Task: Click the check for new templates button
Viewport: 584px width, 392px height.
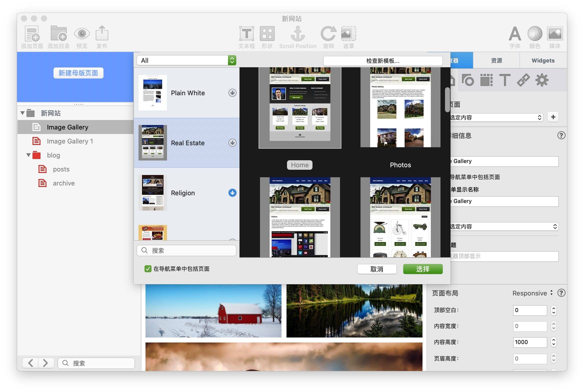Action: click(382, 61)
